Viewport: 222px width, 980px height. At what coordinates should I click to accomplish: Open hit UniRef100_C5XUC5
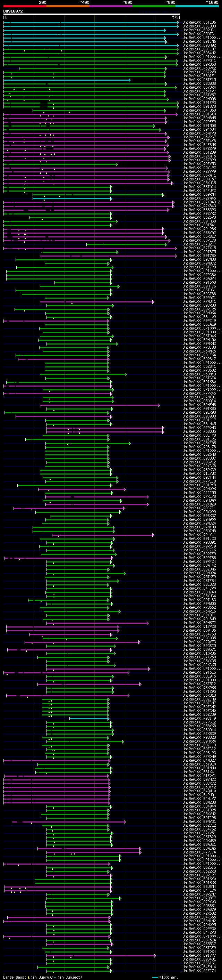[199, 183]
